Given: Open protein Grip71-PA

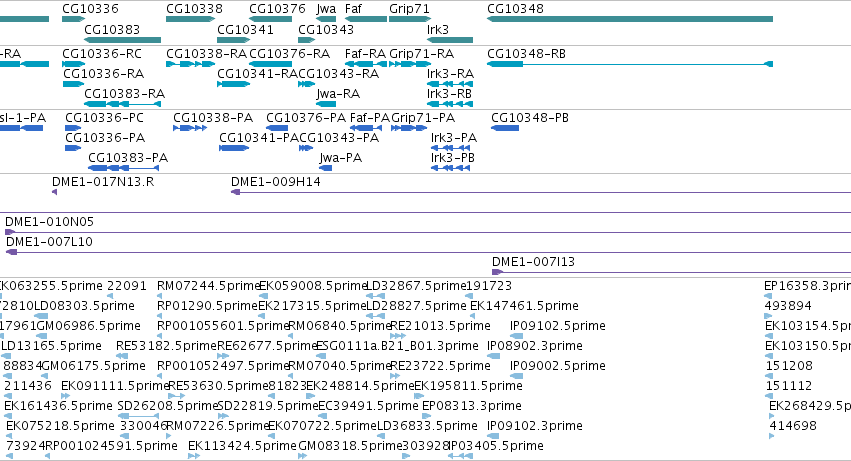Looking at the screenshot, I should (x=423, y=118).
